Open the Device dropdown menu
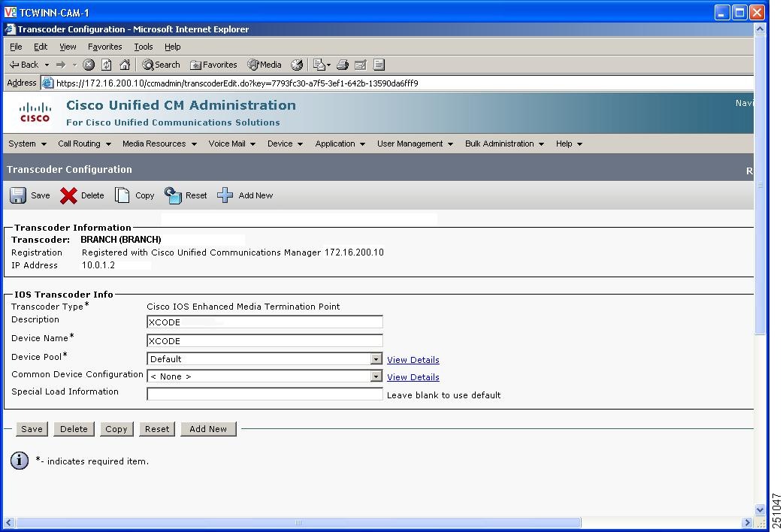783x532 pixels. point(285,144)
